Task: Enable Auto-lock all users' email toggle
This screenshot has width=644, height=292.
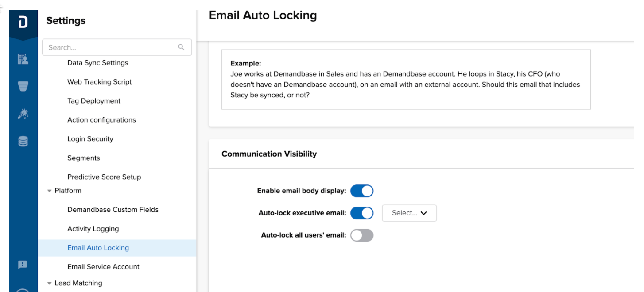Action: tap(362, 235)
